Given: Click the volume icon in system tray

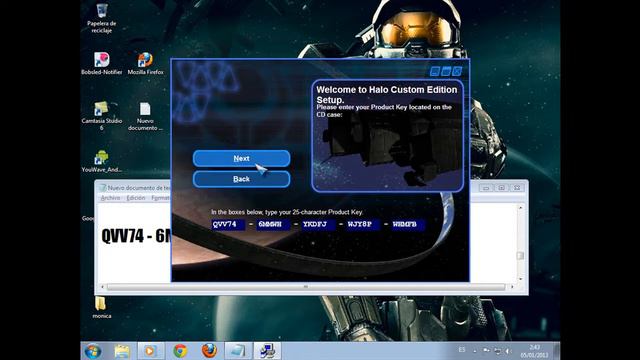Looking at the screenshot, I should click(x=508, y=351).
